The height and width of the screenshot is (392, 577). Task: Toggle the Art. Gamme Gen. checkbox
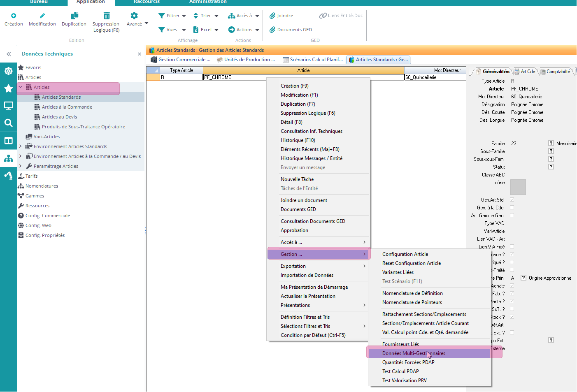point(512,216)
